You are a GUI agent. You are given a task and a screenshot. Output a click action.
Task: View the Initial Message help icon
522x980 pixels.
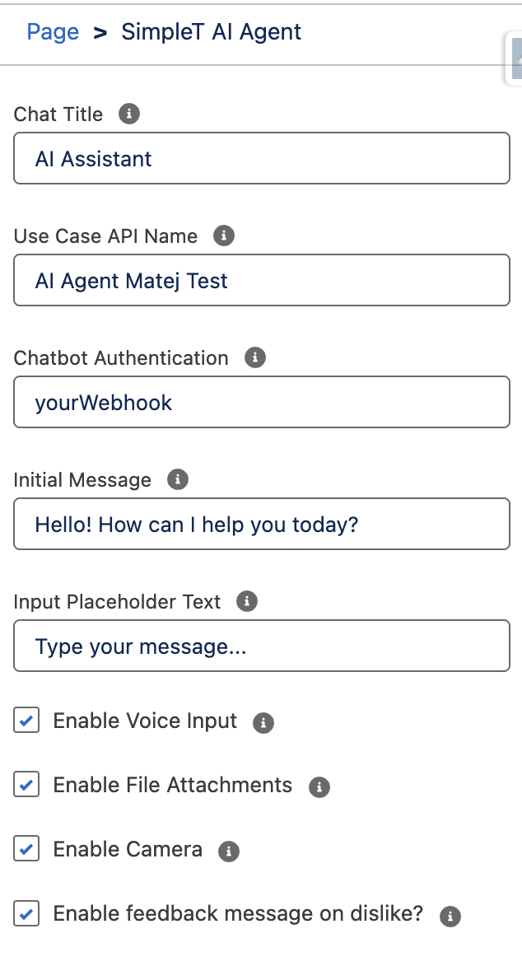178,479
